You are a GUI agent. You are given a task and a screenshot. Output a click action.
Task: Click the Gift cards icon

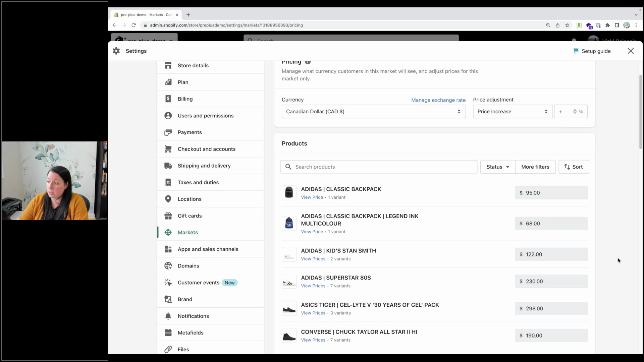(x=168, y=216)
